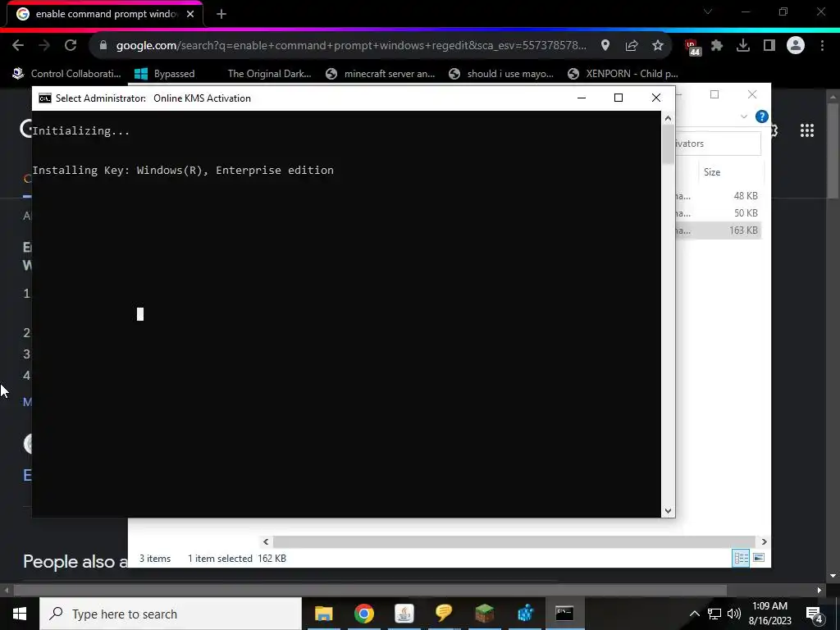The width and height of the screenshot is (840, 630).
Task: Reload the Google search page
Action: pyautogui.click(x=71, y=46)
